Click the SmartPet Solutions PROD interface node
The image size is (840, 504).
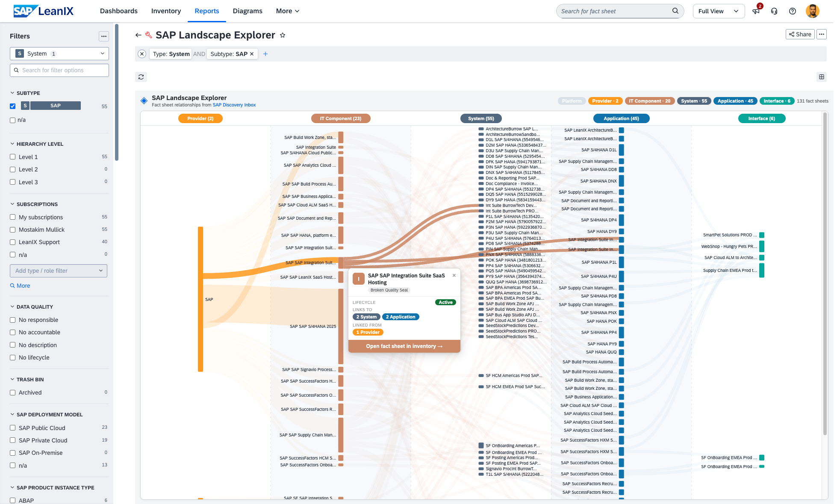762,235
